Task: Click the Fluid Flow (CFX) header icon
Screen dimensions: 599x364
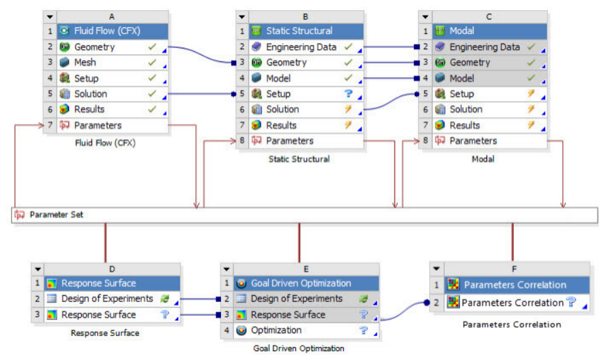Action: pos(65,31)
